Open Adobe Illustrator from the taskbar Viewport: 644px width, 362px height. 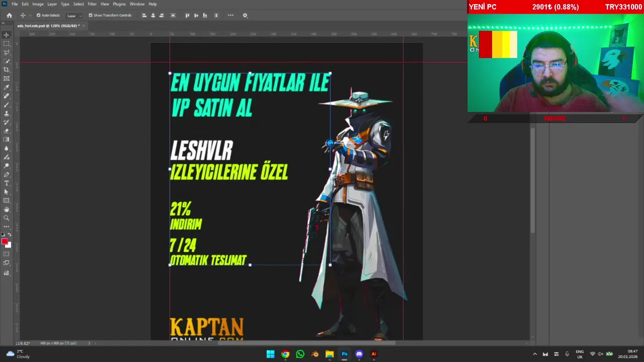374,354
